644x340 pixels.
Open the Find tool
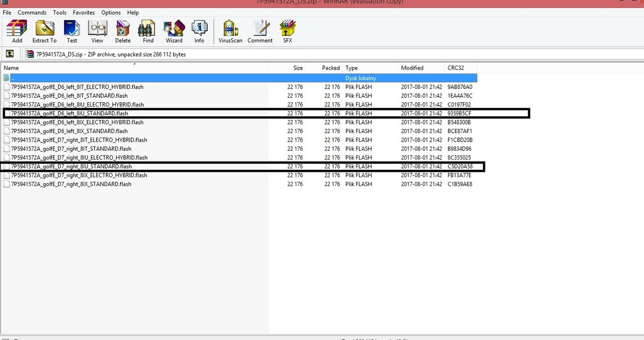click(x=148, y=32)
